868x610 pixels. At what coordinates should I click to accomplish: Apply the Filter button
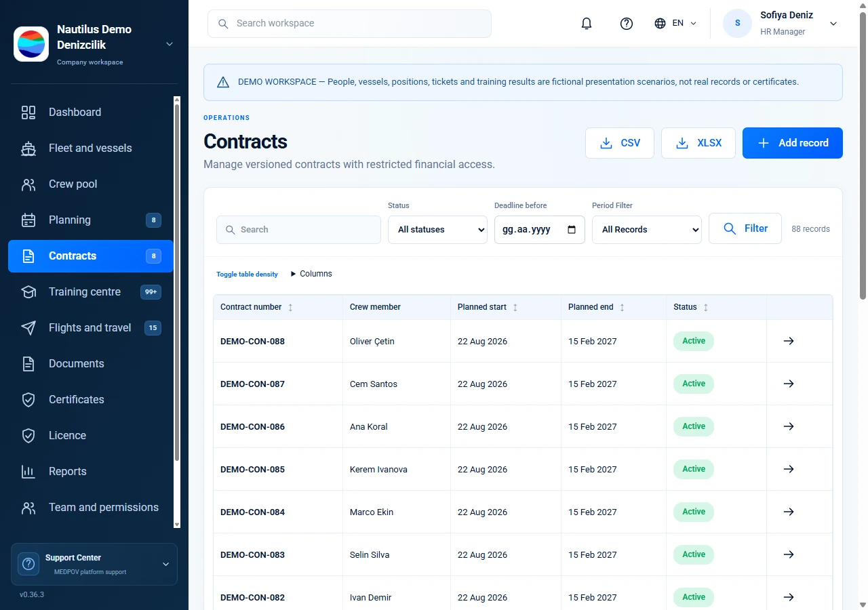point(745,228)
